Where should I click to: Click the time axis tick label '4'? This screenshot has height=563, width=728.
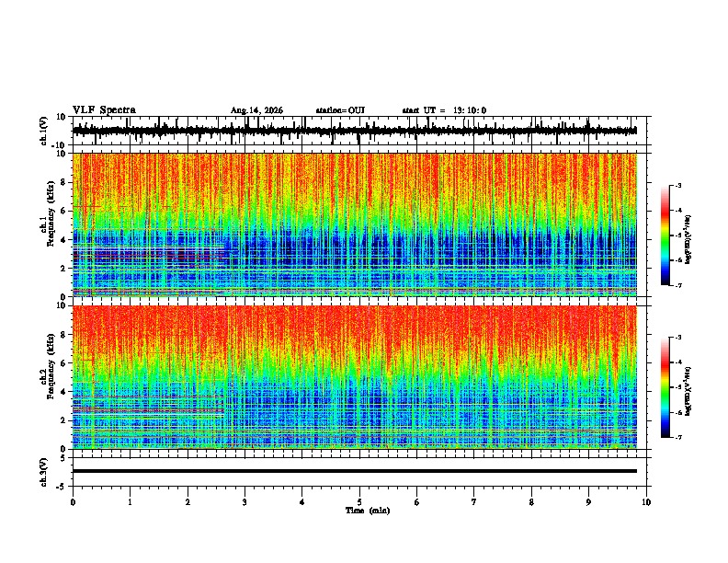coord(302,502)
